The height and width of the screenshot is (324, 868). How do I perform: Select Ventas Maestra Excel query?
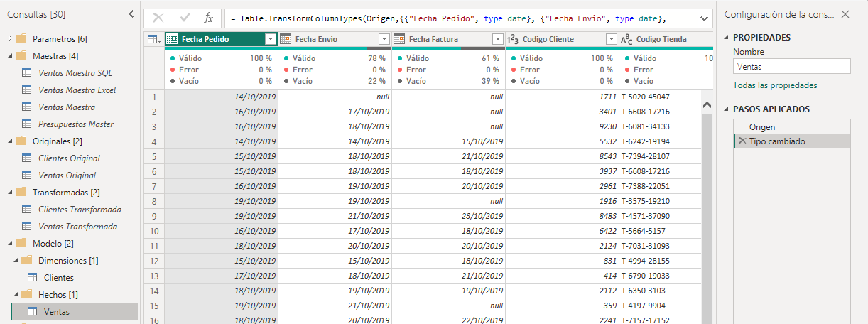coord(77,90)
